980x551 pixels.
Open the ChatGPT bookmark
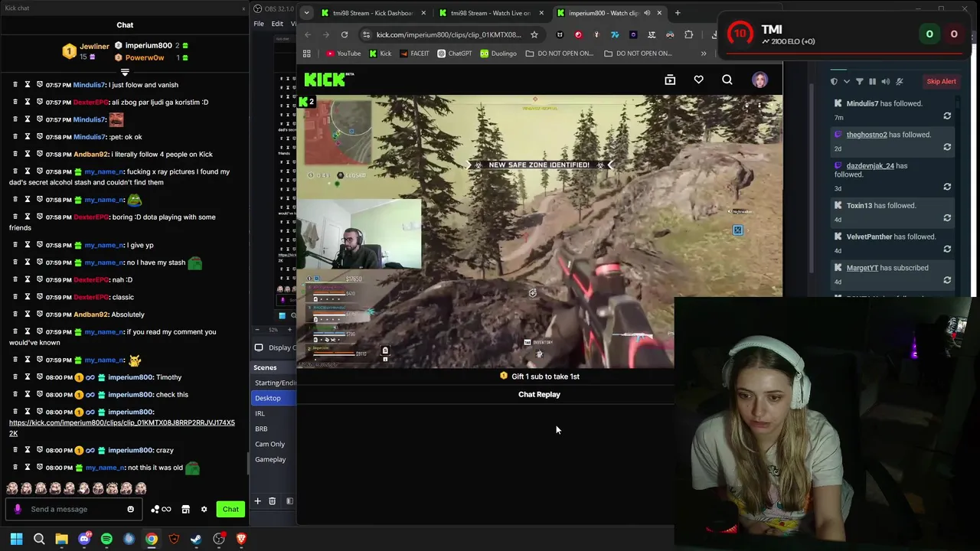tap(454, 54)
